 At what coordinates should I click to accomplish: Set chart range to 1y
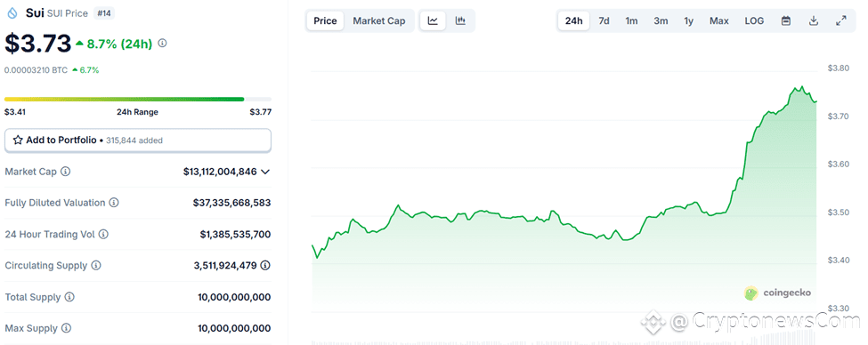click(x=689, y=21)
